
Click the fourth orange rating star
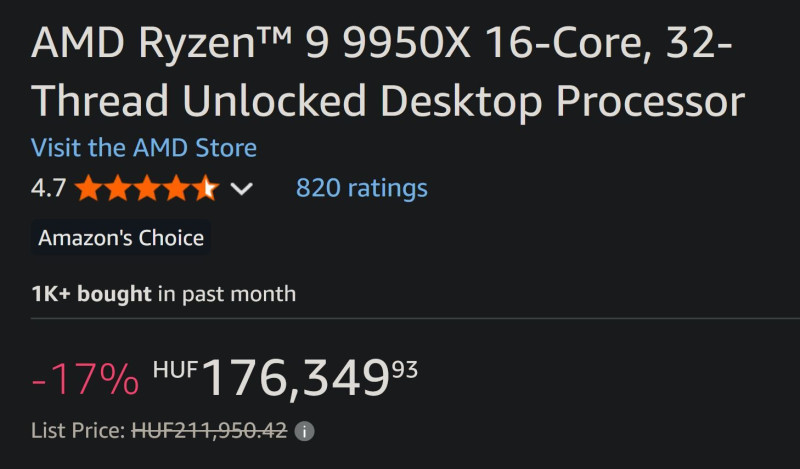(x=177, y=188)
